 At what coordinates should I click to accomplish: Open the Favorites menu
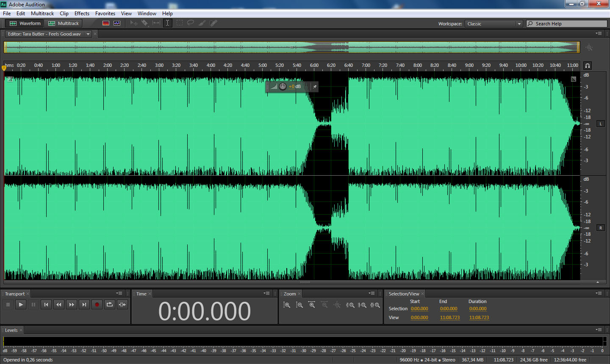(x=105, y=14)
